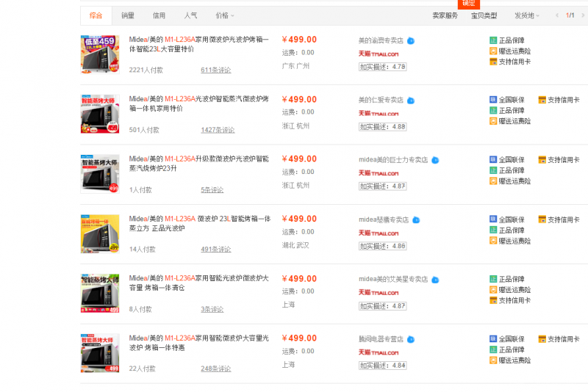The width and height of the screenshot is (588, 392).
Task: Click 赠送运费险 icon in 美的仁爱专卖店 row
Action: tap(493, 121)
